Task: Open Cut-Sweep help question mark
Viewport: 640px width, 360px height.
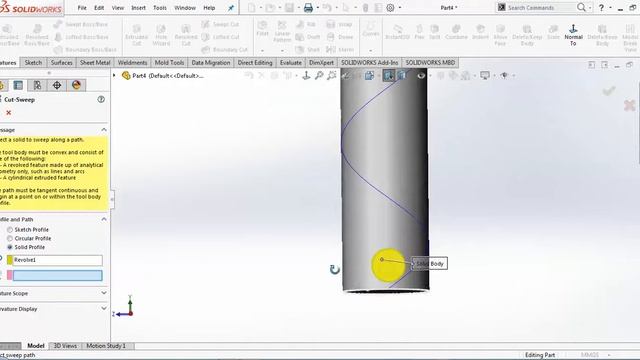Action: coord(101,99)
